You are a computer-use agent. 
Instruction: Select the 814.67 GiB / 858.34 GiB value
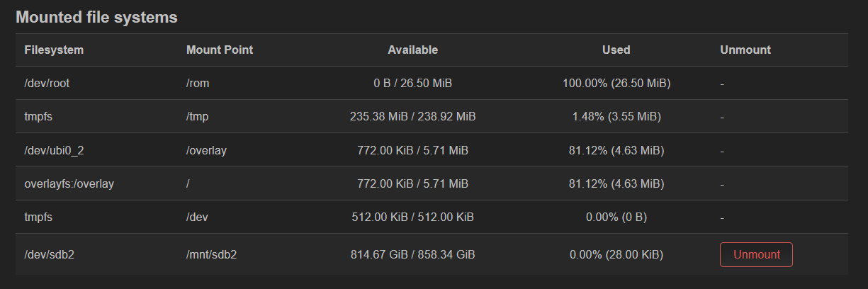pos(413,254)
